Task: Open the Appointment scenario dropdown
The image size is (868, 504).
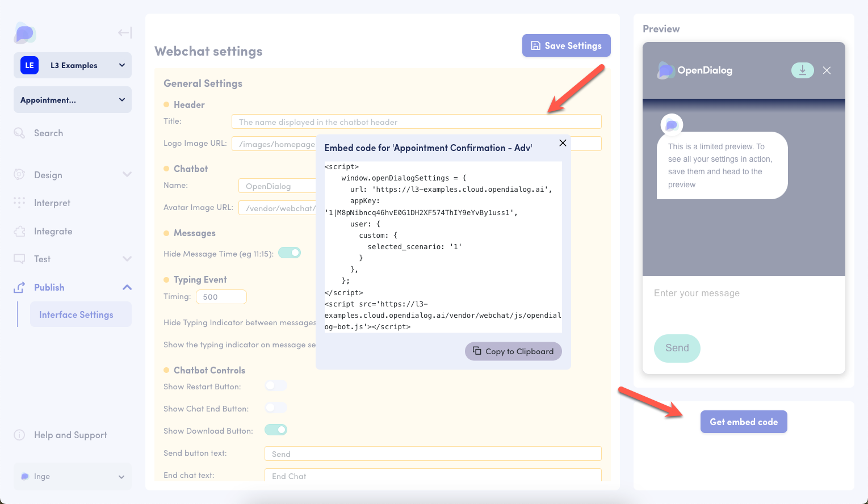Action: tap(73, 100)
